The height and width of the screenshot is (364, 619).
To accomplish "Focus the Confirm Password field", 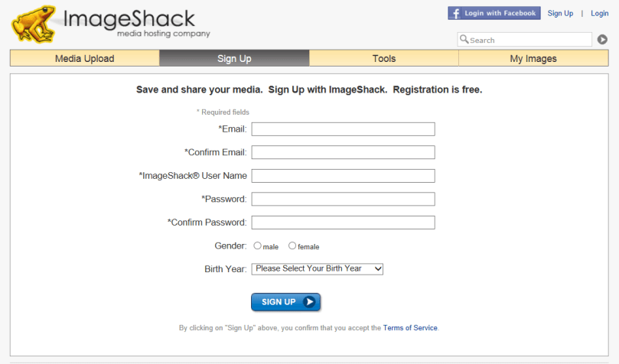I will 343,223.
